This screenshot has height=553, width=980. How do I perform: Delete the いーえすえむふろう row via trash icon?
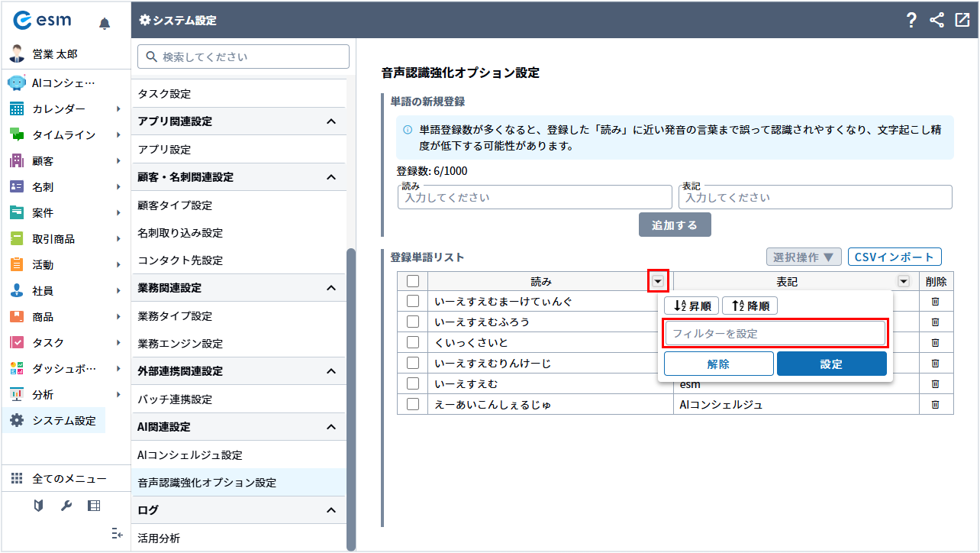click(935, 322)
